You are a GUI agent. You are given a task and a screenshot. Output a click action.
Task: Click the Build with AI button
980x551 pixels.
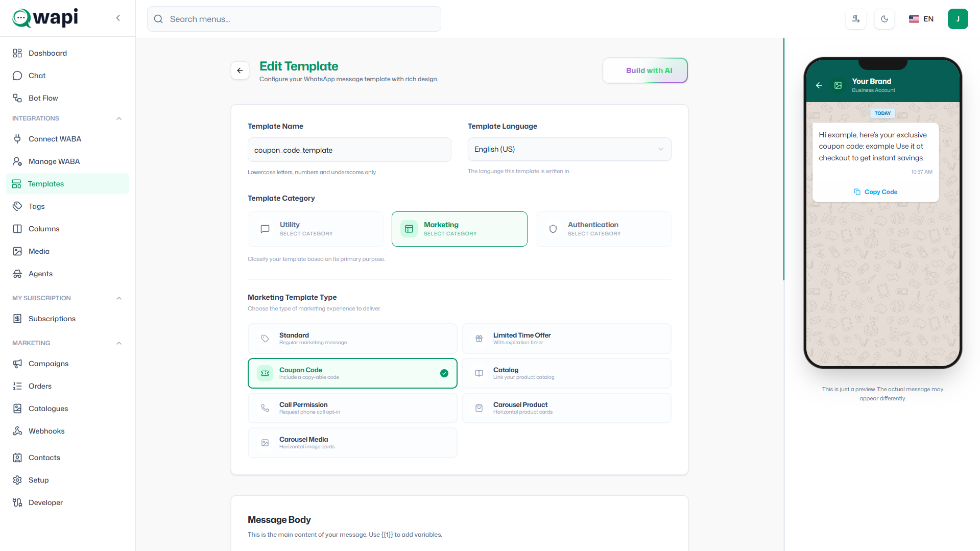[644, 70]
